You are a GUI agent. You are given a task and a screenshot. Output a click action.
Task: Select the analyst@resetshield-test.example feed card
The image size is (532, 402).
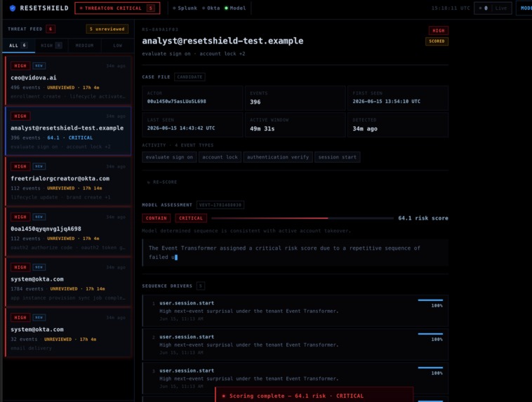coord(68,131)
